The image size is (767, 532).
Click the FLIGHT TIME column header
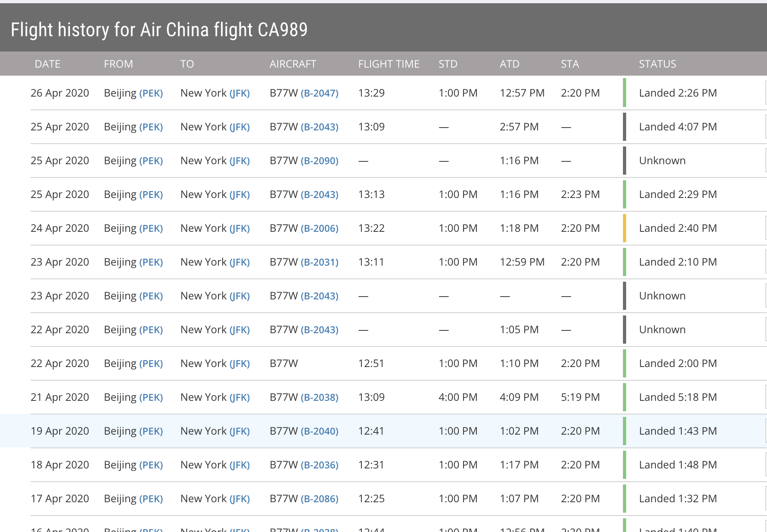[388, 64]
